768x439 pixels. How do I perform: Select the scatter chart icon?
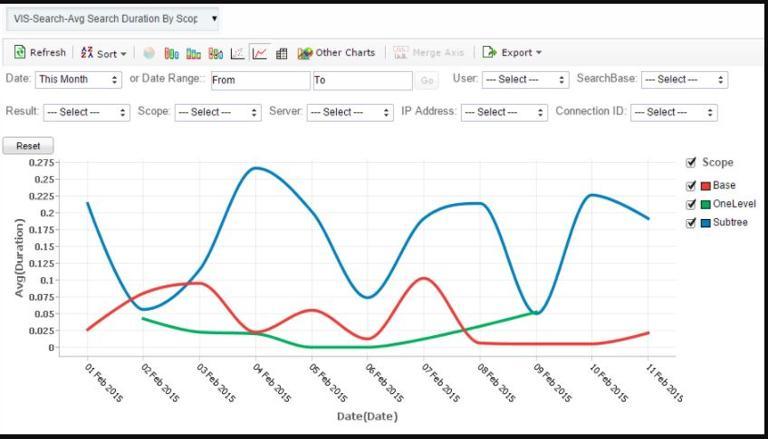click(237, 53)
